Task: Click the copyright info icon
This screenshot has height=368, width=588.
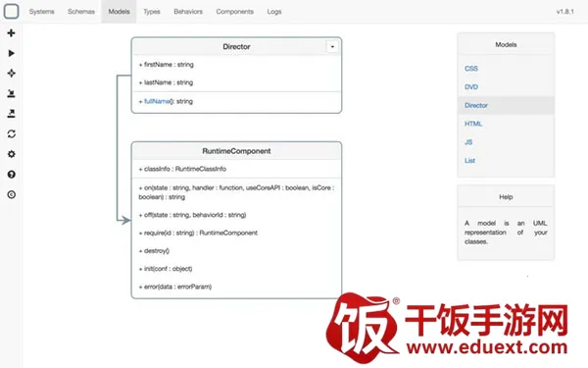Action: tap(11, 194)
